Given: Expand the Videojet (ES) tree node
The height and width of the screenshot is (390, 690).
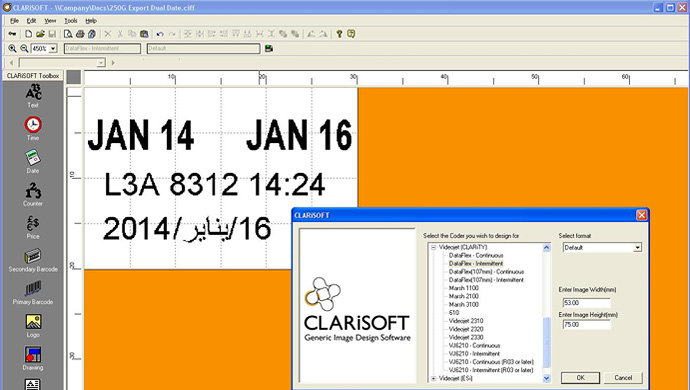Looking at the screenshot, I should [x=433, y=378].
